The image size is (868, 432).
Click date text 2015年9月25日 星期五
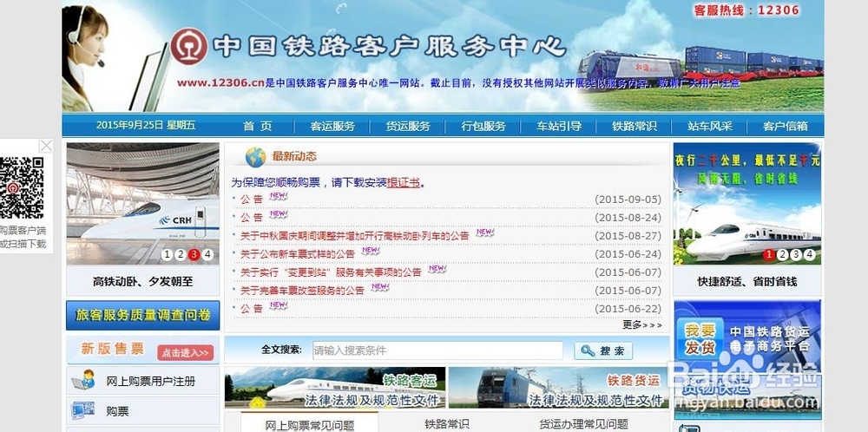[146, 125]
